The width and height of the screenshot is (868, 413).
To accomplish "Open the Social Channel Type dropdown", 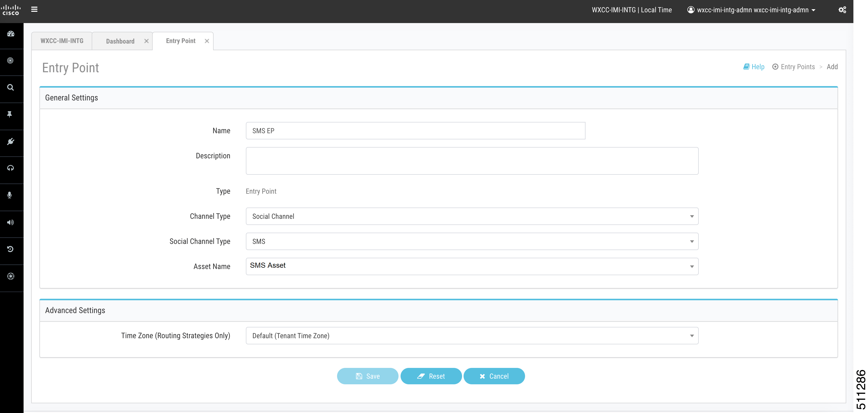I will 472,241.
